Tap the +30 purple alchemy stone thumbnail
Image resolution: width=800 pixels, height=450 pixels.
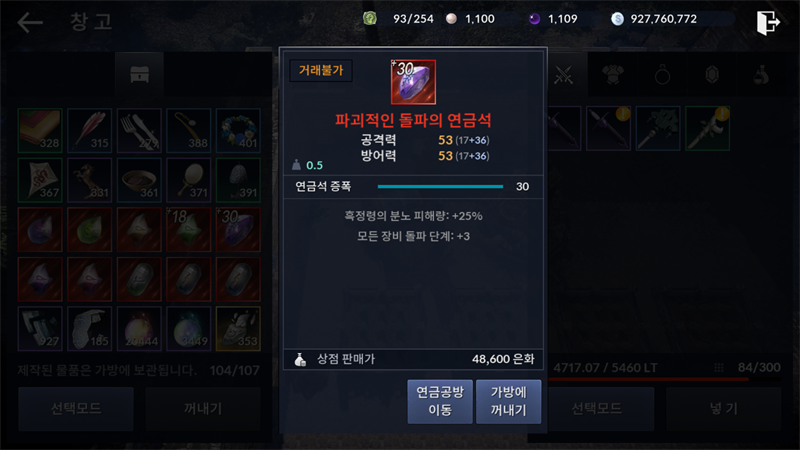tap(413, 82)
